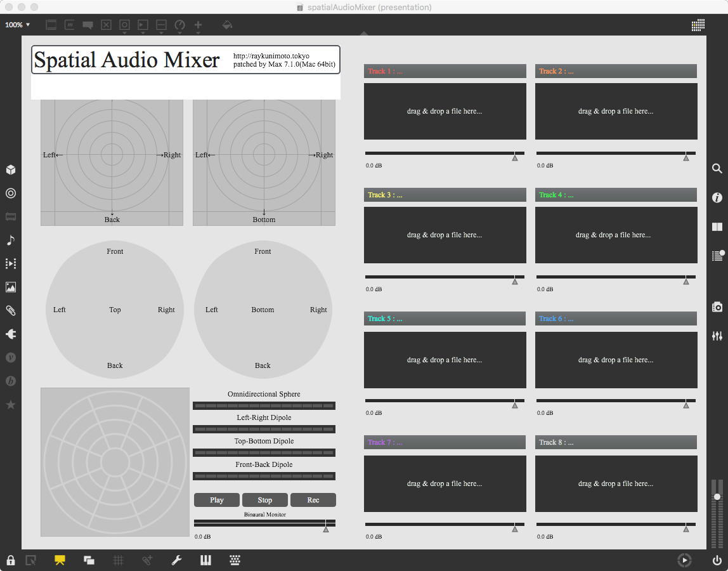Toggle presentation mode yellow icon
Viewport: 728px width, 571px height.
tap(60, 560)
